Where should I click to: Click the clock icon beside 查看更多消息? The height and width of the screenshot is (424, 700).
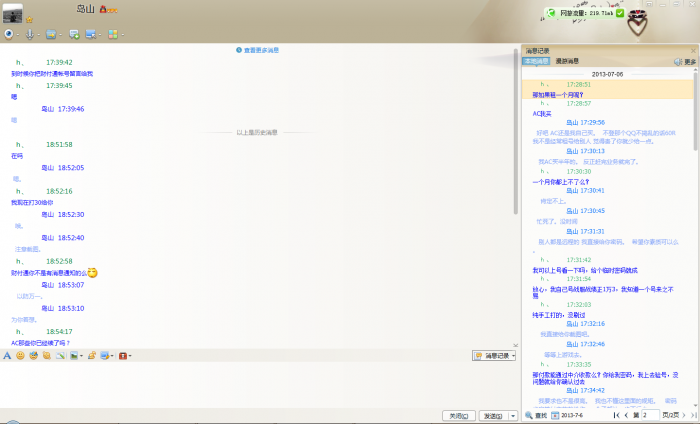(239, 50)
